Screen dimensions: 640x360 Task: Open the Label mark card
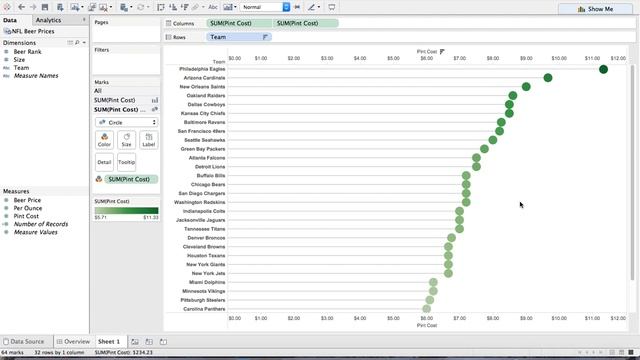[149, 140]
